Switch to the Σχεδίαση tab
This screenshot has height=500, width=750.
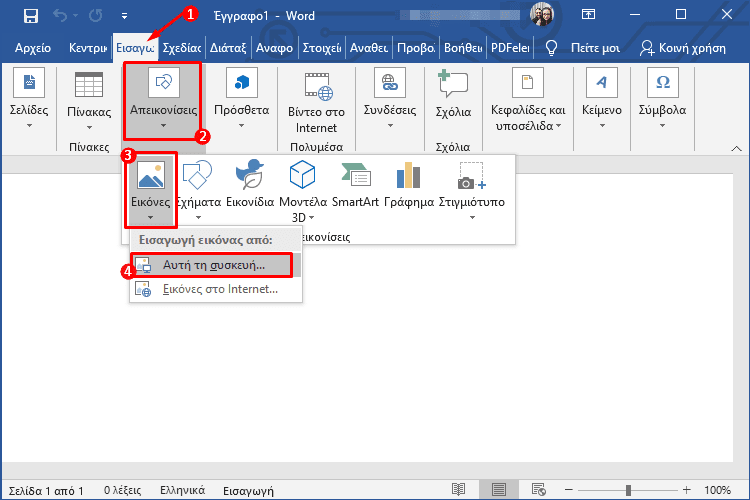tap(182, 48)
